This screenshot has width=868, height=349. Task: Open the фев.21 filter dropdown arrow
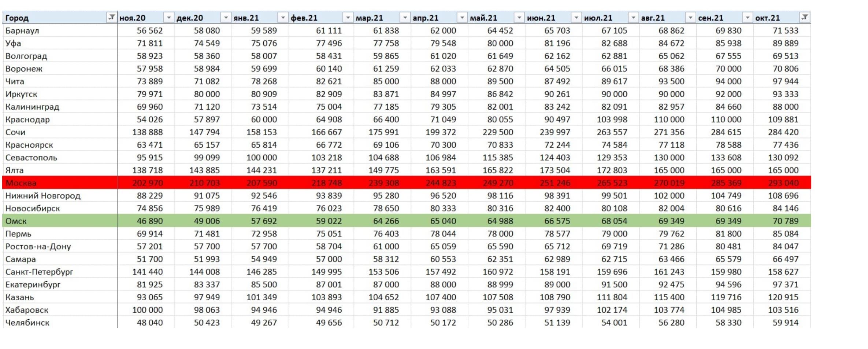[348, 17]
